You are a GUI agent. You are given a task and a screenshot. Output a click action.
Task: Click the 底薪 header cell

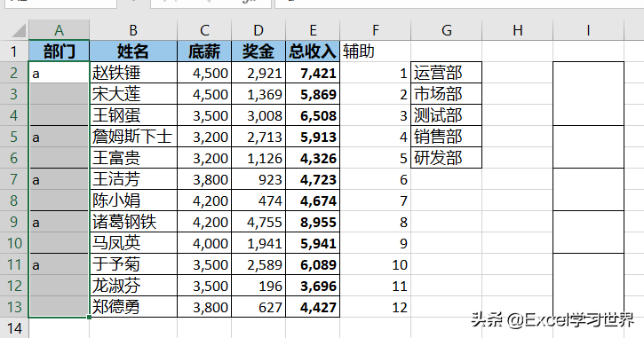(x=204, y=51)
